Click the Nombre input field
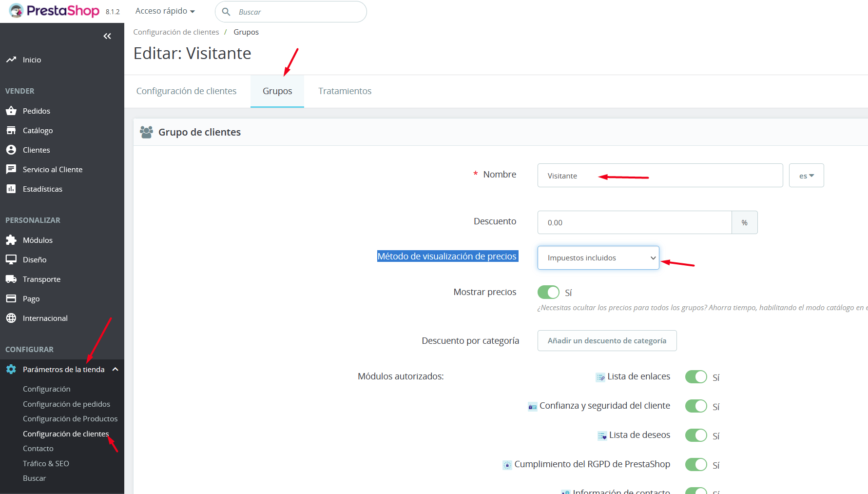This screenshot has width=868, height=494. click(660, 176)
